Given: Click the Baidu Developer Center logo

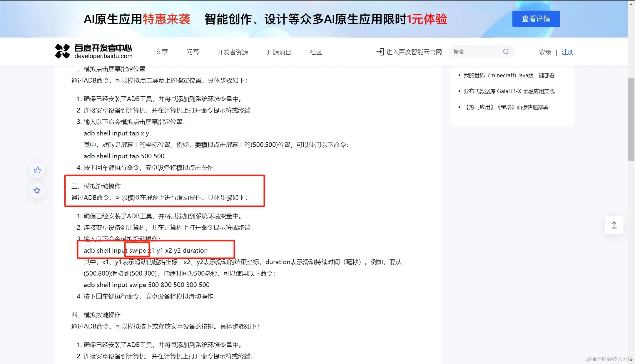Looking at the screenshot, I should point(93,52).
